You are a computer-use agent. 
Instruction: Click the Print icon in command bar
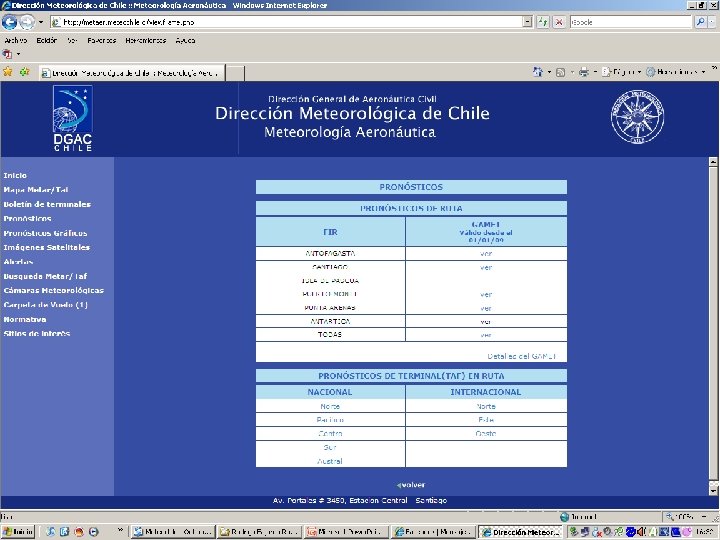584,72
